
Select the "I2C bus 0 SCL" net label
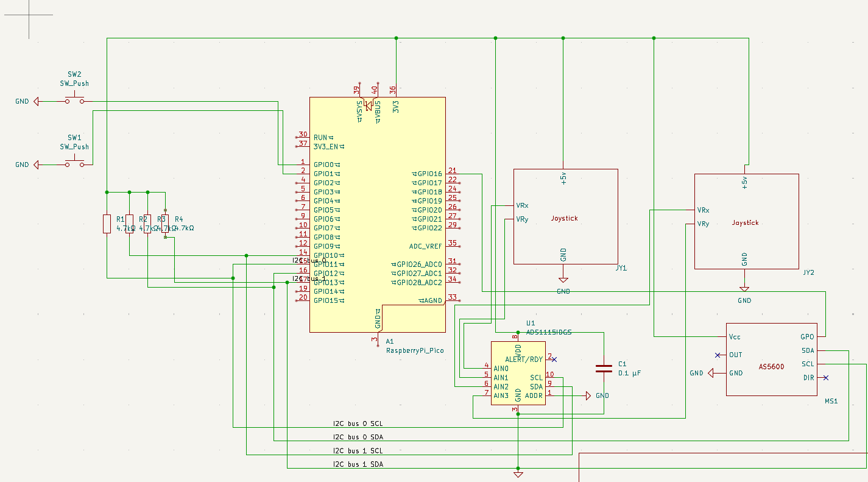[x=358, y=424]
